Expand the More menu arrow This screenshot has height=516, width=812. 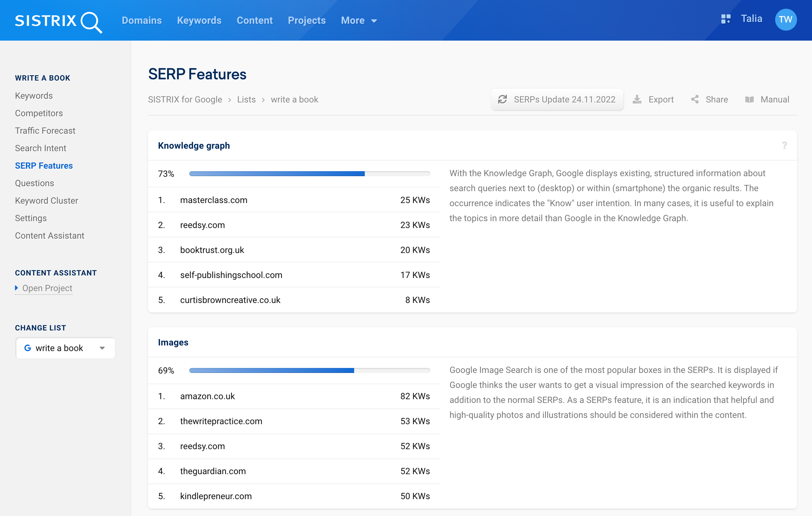tap(374, 21)
